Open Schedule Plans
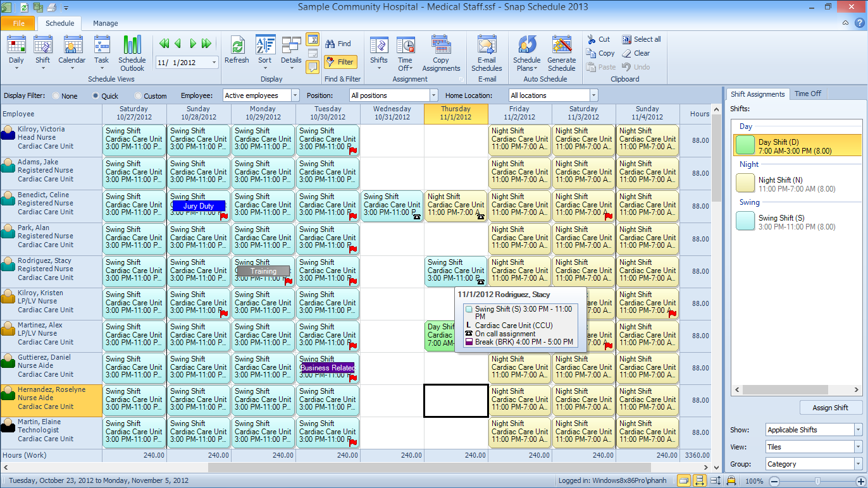This screenshot has height=488, width=868. (526, 53)
